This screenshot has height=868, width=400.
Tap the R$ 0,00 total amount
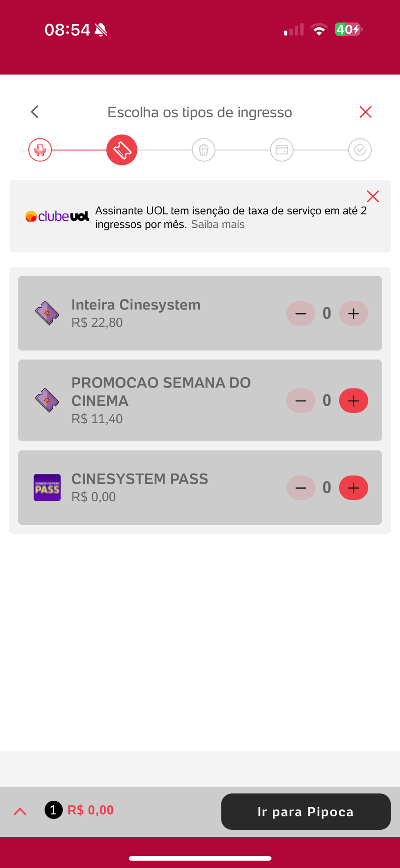point(90,810)
